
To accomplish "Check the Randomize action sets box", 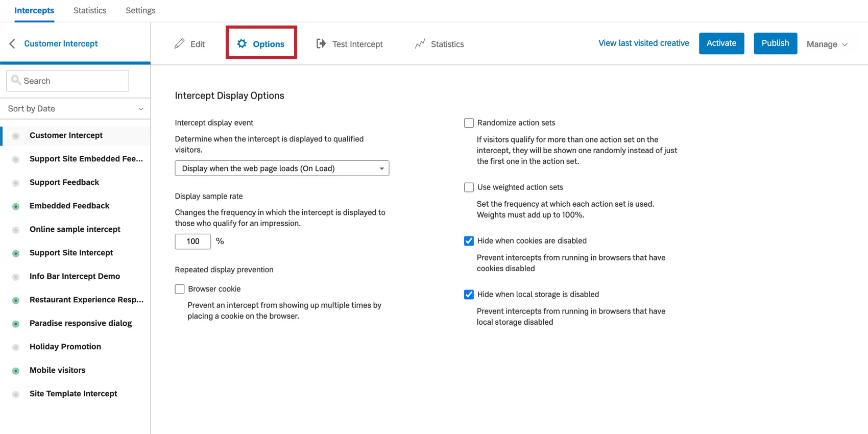I will click(469, 123).
